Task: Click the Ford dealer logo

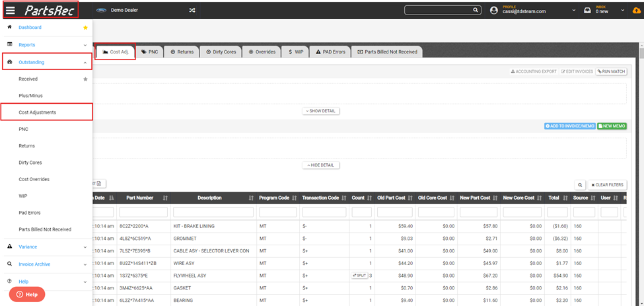Action: click(x=101, y=11)
